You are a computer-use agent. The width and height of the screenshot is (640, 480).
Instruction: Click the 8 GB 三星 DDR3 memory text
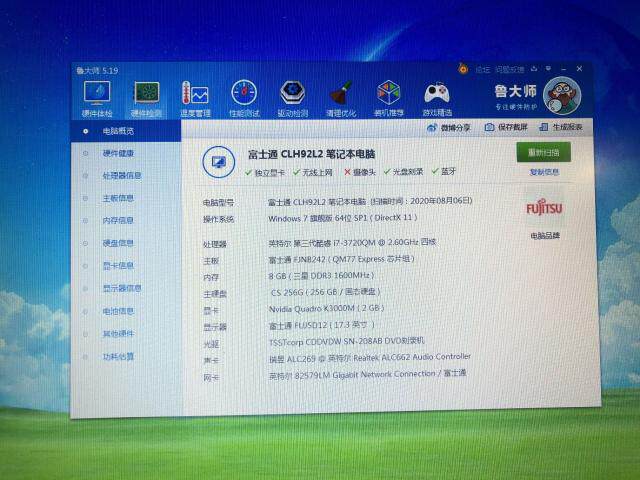pos(321,276)
